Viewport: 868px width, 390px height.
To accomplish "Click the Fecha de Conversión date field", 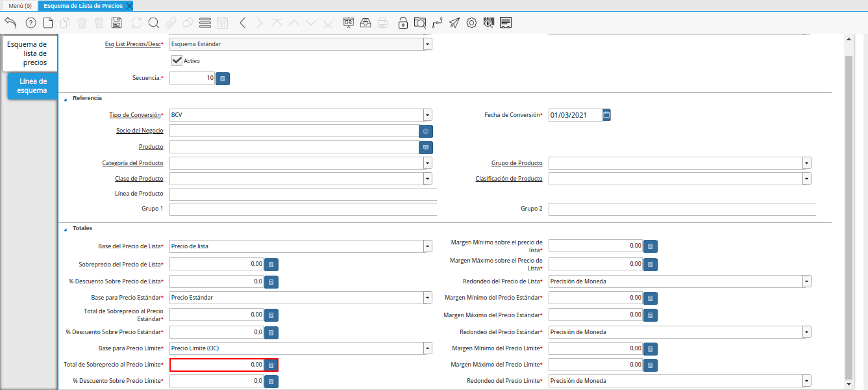I will tap(575, 115).
